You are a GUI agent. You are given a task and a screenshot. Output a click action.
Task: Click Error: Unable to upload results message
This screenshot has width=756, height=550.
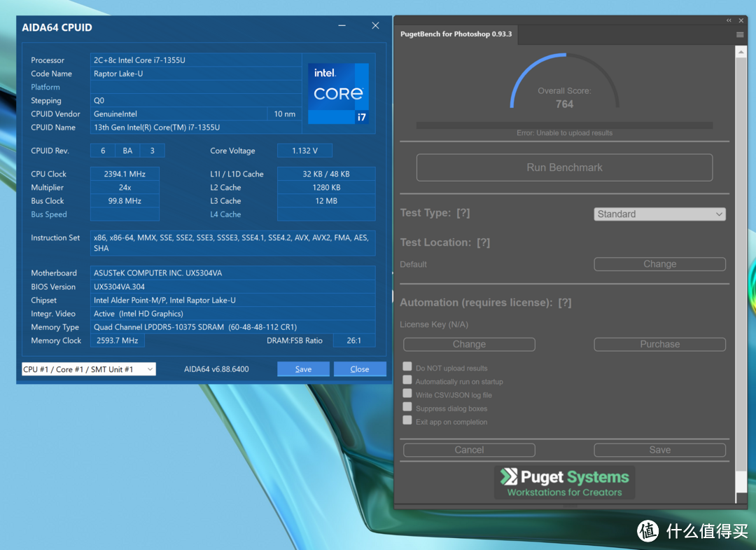click(x=564, y=132)
